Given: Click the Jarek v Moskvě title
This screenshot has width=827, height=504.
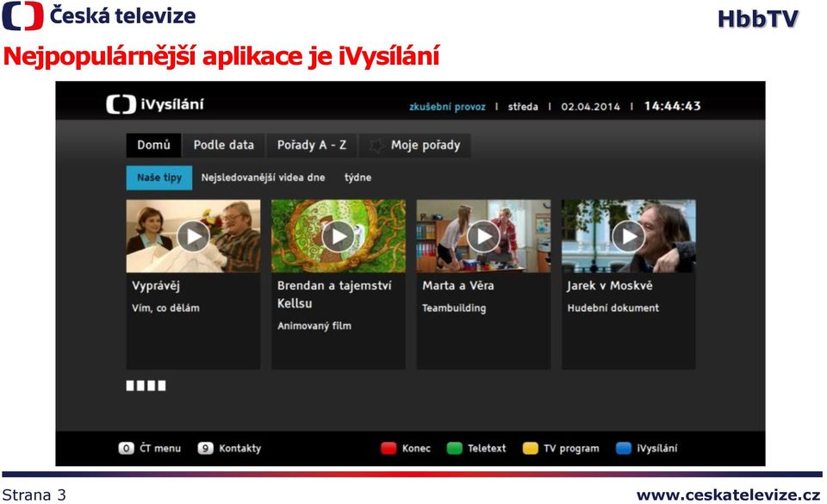Looking at the screenshot, I should pyautogui.click(x=610, y=286).
